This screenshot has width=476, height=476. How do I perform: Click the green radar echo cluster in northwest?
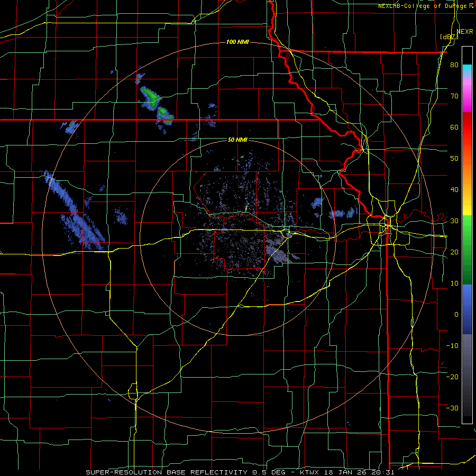[157, 105]
